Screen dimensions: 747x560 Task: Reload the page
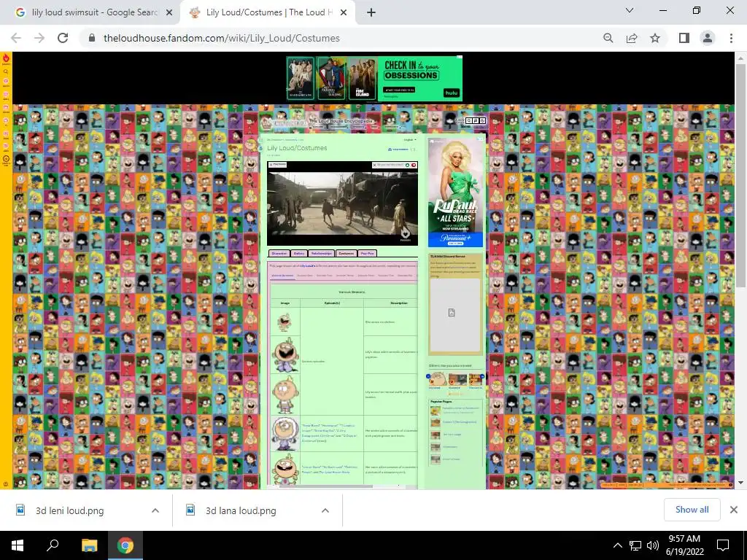click(x=63, y=38)
